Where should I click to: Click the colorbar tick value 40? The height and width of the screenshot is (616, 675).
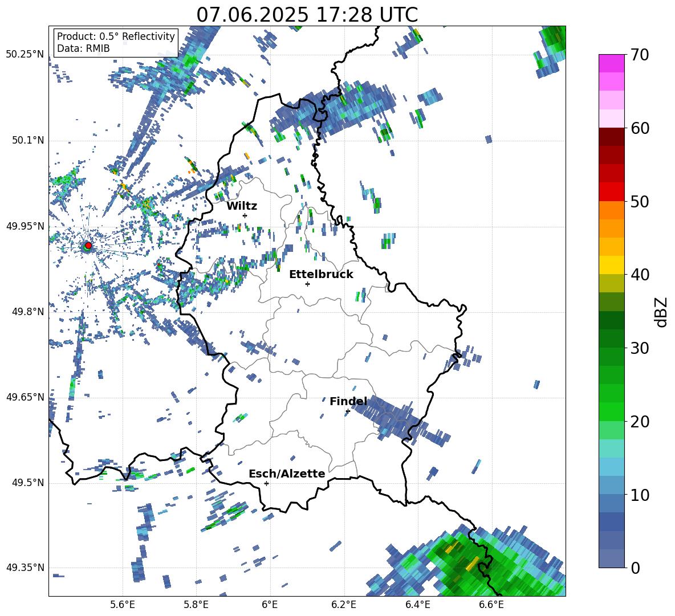click(x=640, y=275)
